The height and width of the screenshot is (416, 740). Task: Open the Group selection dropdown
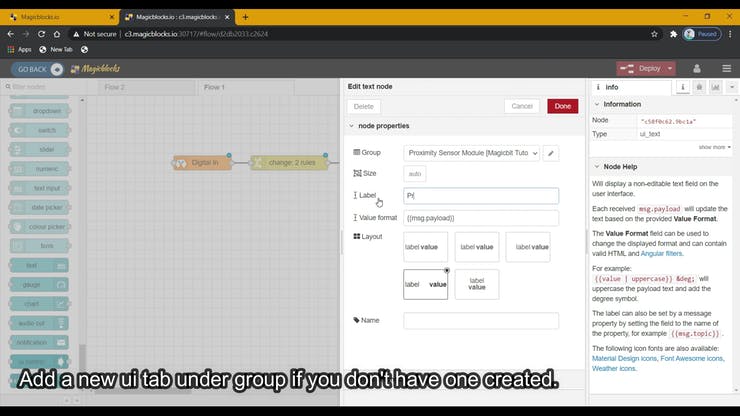[471, 153]
